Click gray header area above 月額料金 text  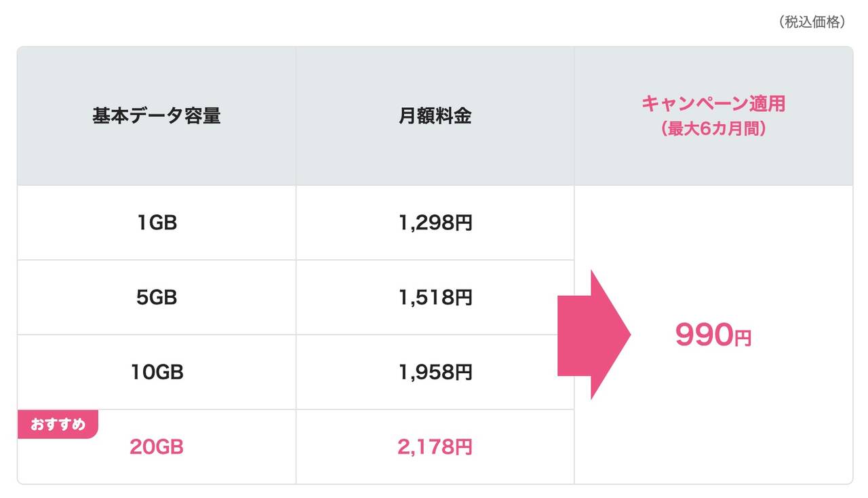(435, 75)
